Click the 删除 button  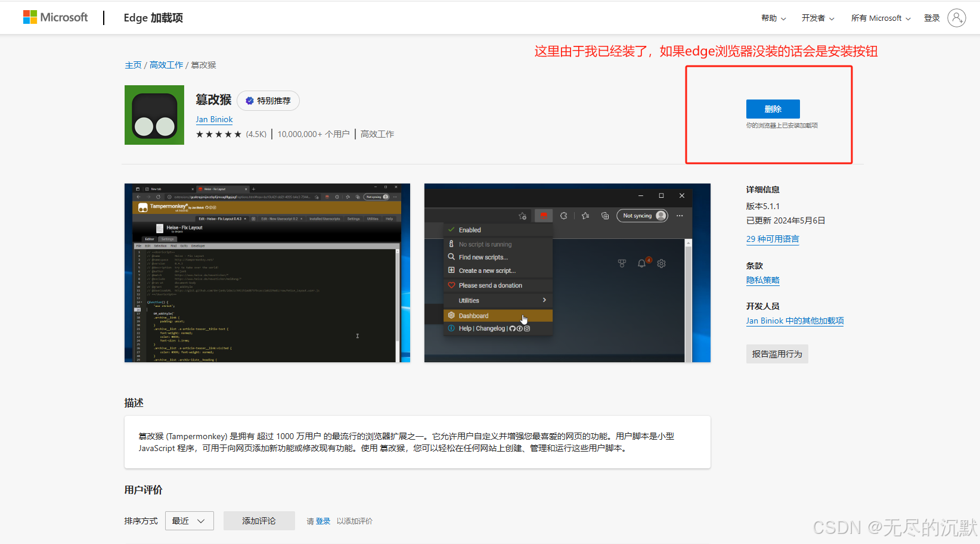click(x=773, y=109)
